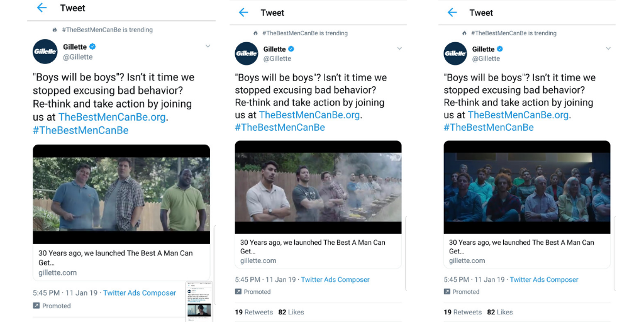This screenshot has width=644, height=322.
Task: Click 5:45 PM timestamp in right tweet
Action: click(457, 279)
